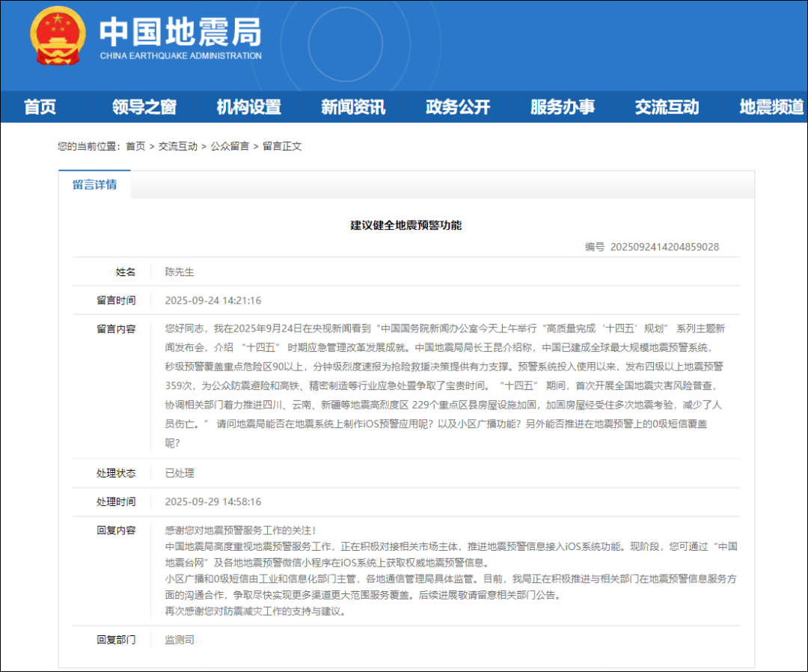Open the 领导之窗 navigation item

pyautogui.click(x=144, y=107)
